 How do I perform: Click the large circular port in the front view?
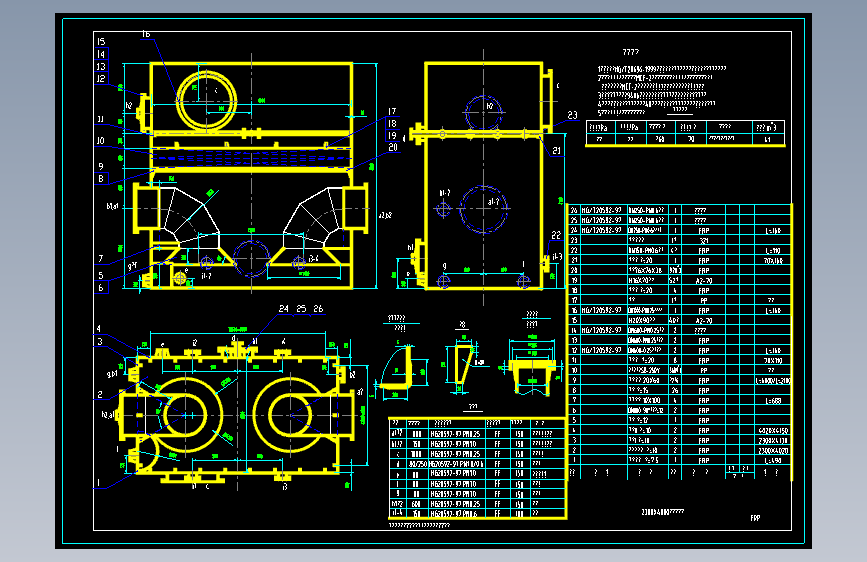[x=206, y=101]
